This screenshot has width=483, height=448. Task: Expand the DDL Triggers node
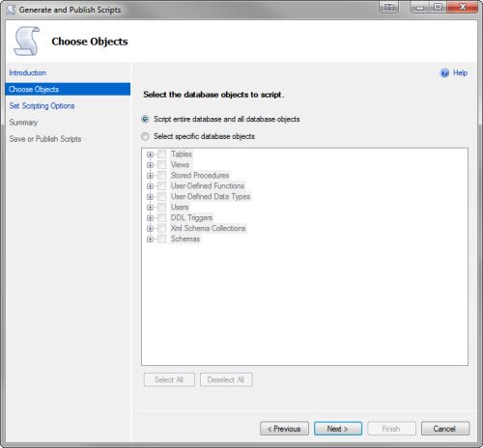(x=150, y=218)
